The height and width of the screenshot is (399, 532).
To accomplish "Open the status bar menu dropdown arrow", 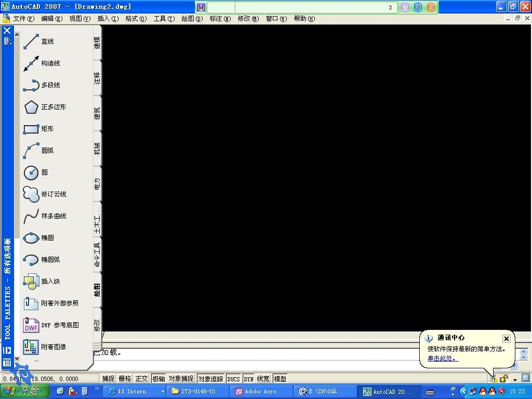I will tap(515, 380).
